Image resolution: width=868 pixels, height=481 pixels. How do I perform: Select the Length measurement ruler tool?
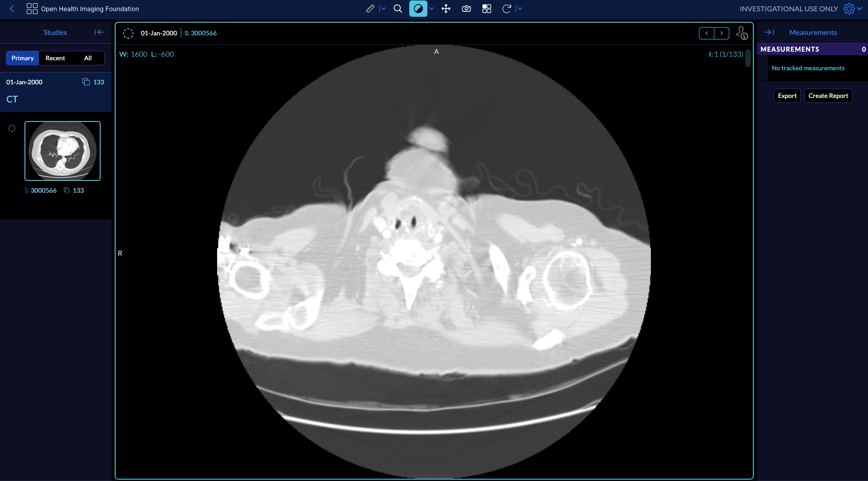tap(370, 9)
